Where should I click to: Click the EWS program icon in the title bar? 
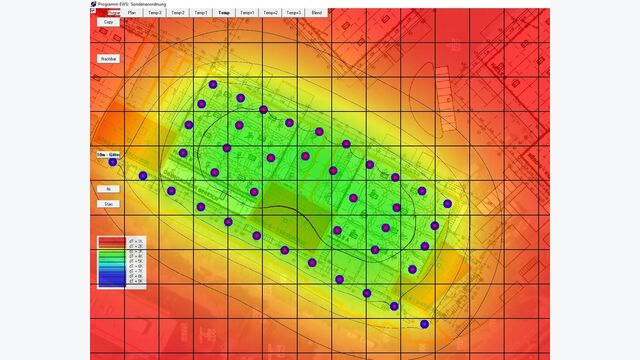(x=93, y=4)
